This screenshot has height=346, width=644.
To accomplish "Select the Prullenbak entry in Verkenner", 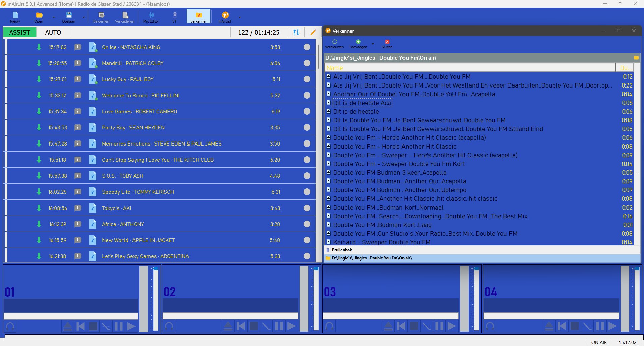I will [342, 250].
